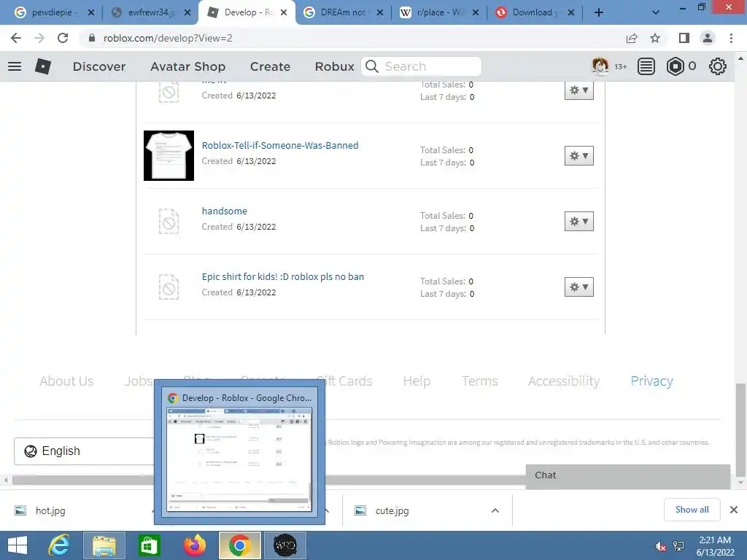Screen dimensions: 747x560
Task: Open gear dropdown for the topmost partially visible item
Action: pyautogui.click(x=578, y=90)
